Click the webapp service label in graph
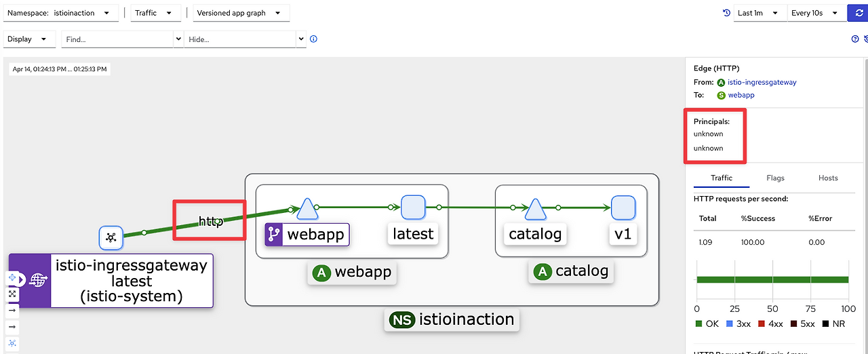The image size is (868, 354). click(x=316, y=235)
